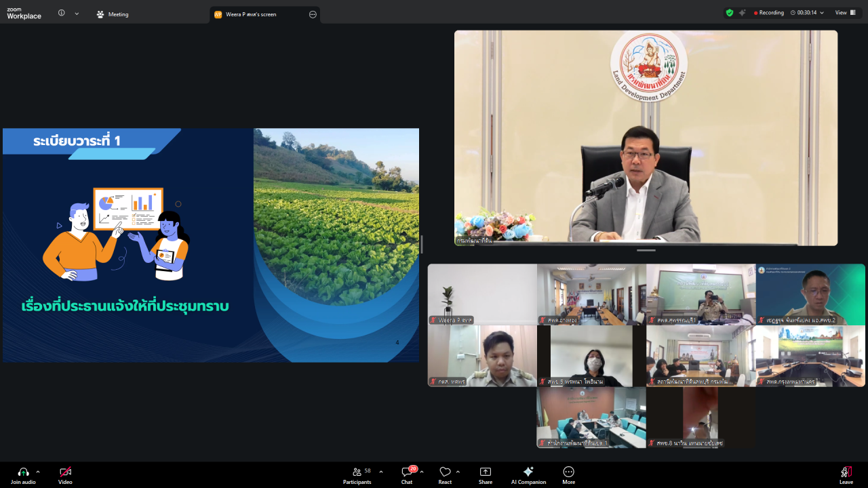
Task: Expand the audio options arrow beside Join audio
Action: point(38,472)
